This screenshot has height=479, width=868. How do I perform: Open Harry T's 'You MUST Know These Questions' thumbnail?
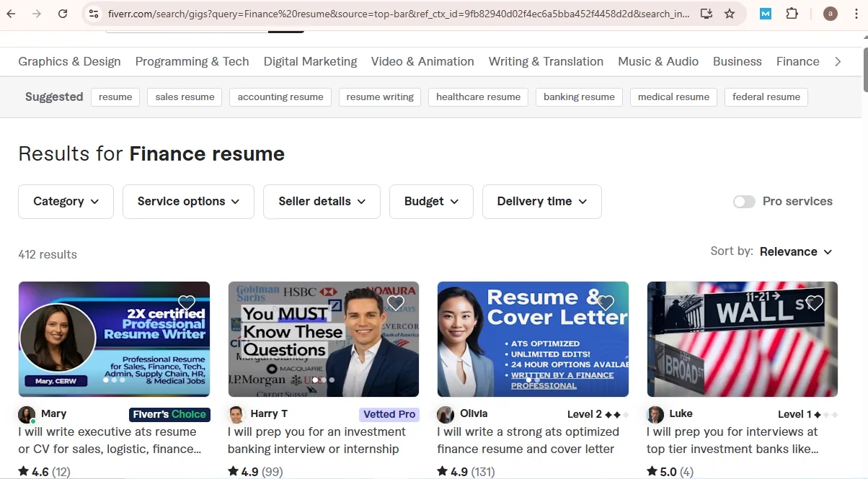coord(323,339)
